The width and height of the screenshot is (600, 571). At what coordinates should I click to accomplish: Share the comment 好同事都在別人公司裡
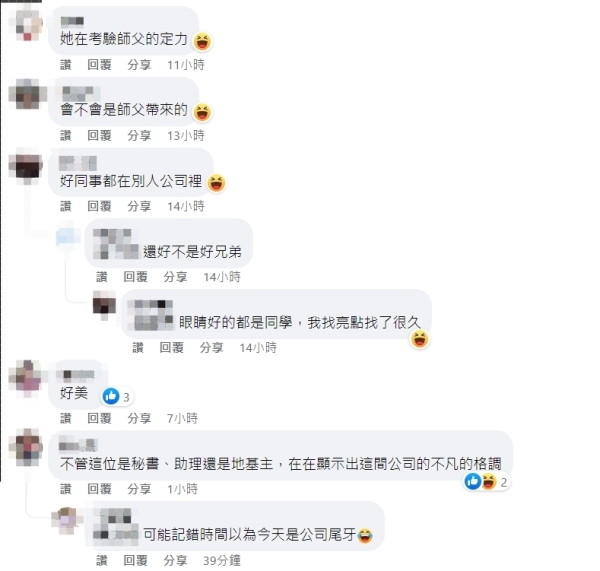tap(139, 206)
